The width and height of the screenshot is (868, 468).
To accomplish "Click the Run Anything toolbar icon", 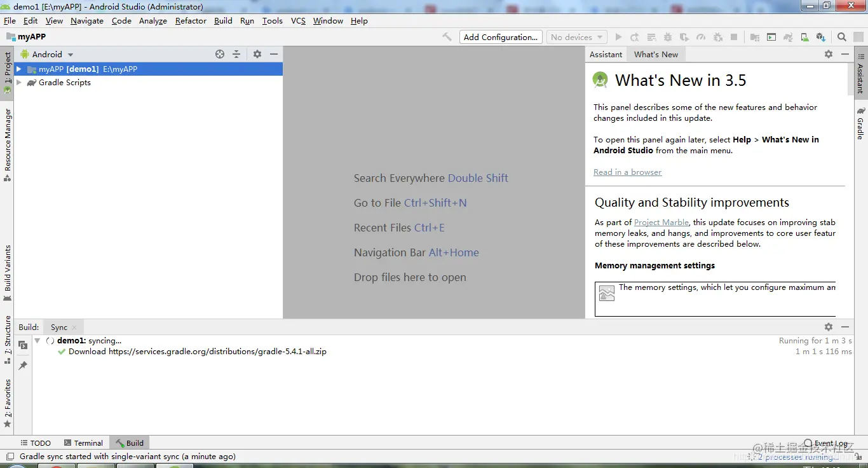I will click(x=771, y=37).
